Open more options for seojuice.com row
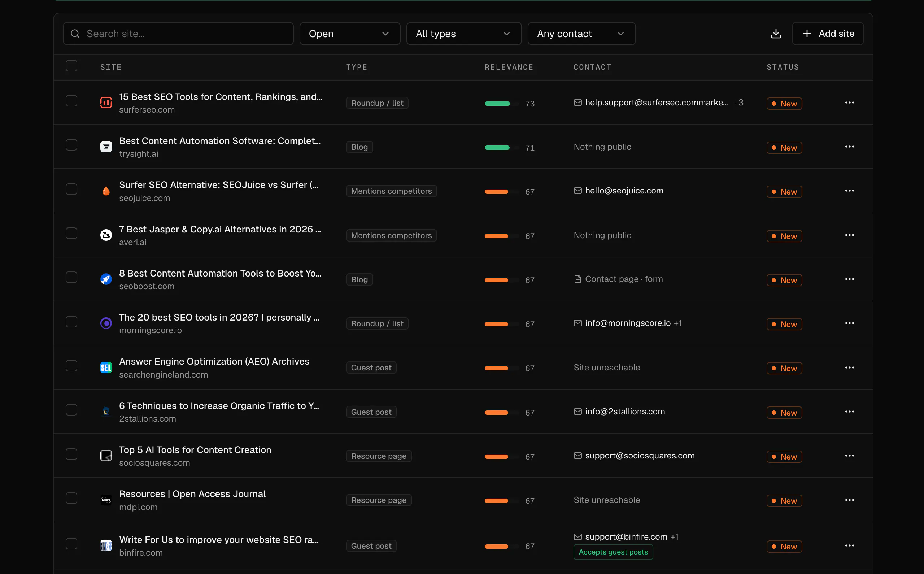 click(849, 191)
